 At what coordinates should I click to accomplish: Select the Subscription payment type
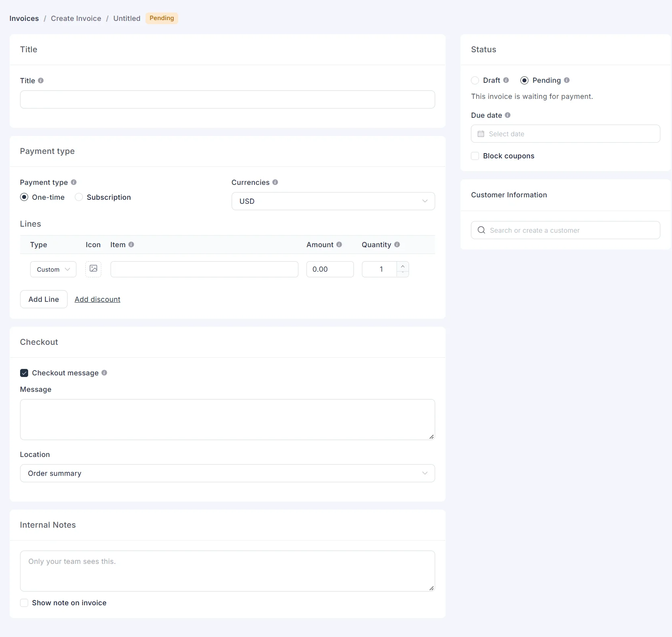[x=79, y=197]
